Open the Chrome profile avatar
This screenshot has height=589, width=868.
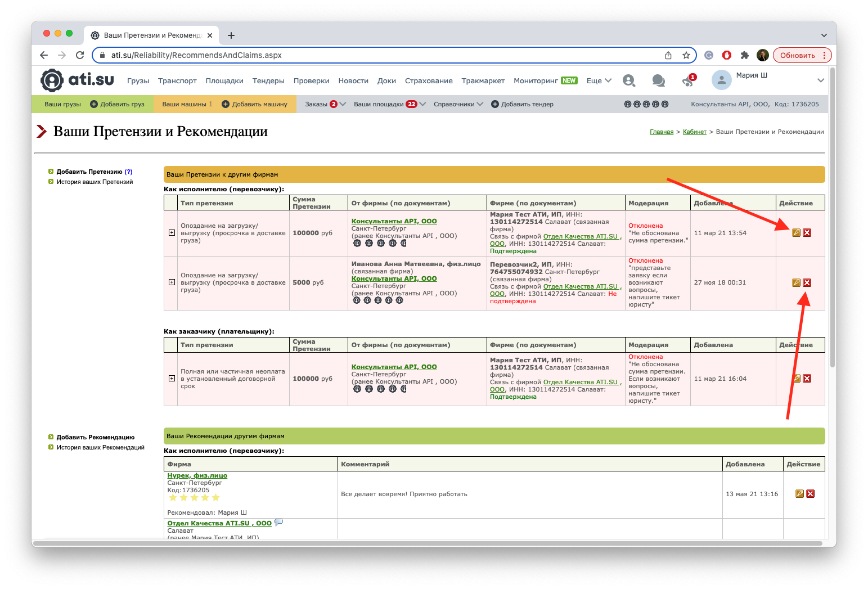pyautogui.click(x=763, y=55)
